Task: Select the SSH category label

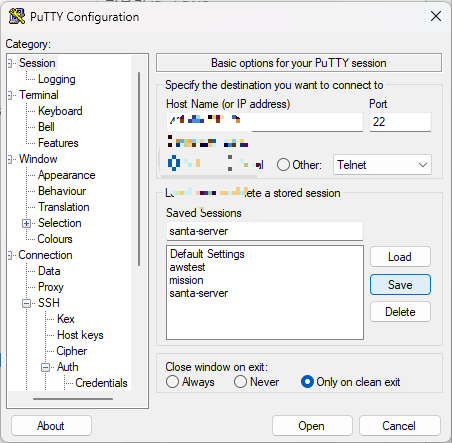Action: (49, 303)
